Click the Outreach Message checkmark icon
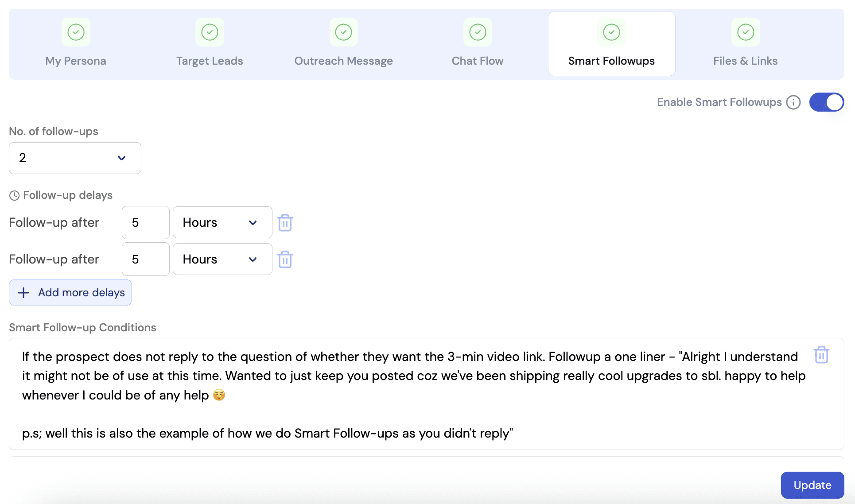 [343, 32]
